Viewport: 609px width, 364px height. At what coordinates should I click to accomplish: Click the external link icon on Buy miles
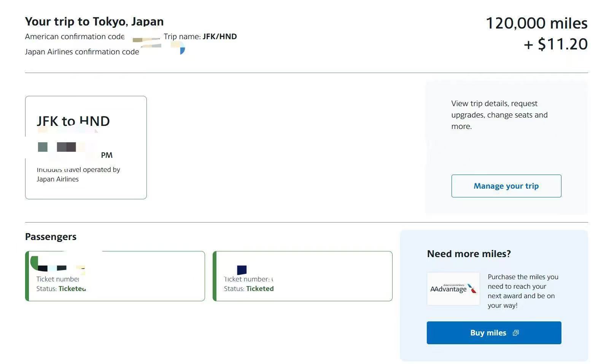point(515,333)
